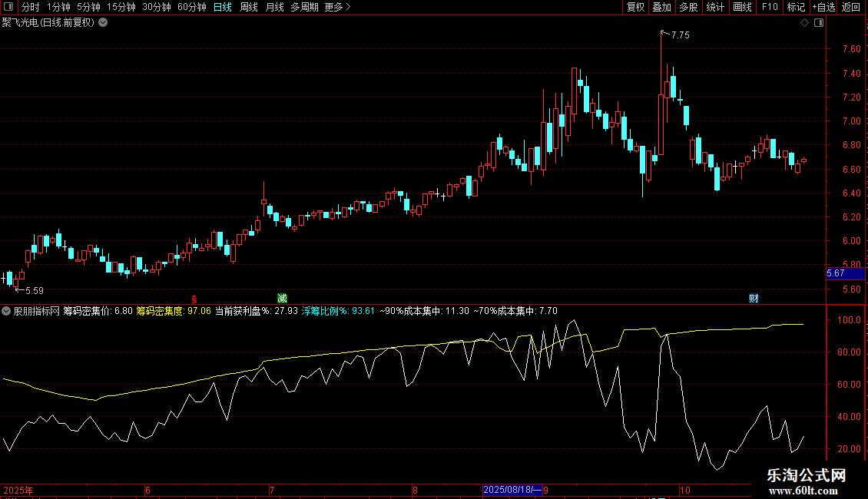Click month 6 on time axis
The width and height of the screenshot is (868, 499).
tap(147, 490)
